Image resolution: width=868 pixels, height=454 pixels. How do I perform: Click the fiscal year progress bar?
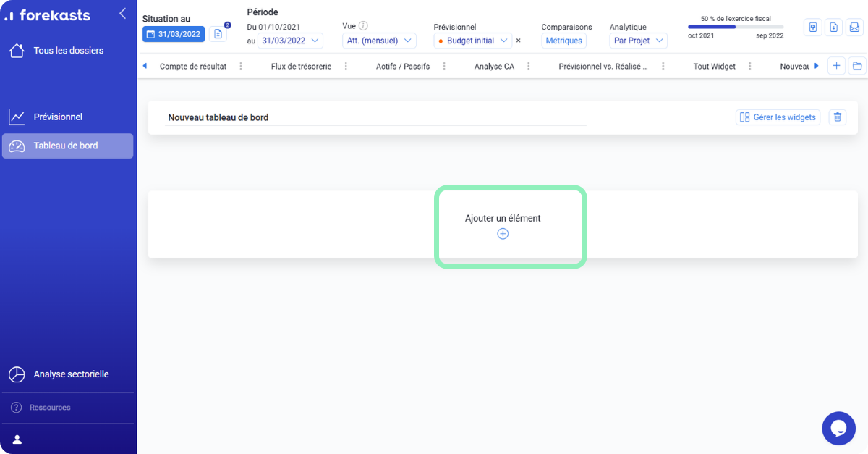[x=736, y=26]
